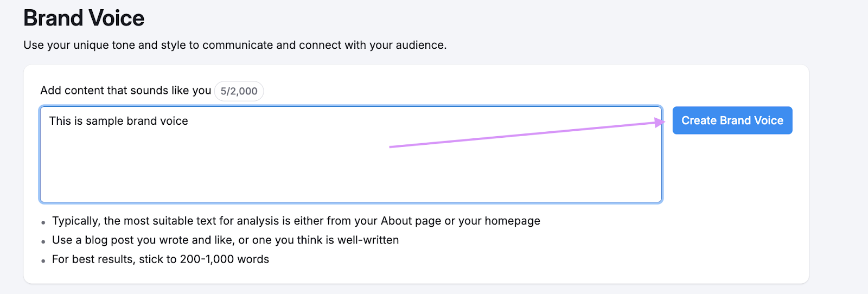Click "200-1,000" in the word count tip
This screenshot has height=294, width=868.
click(x=207, y=259)
